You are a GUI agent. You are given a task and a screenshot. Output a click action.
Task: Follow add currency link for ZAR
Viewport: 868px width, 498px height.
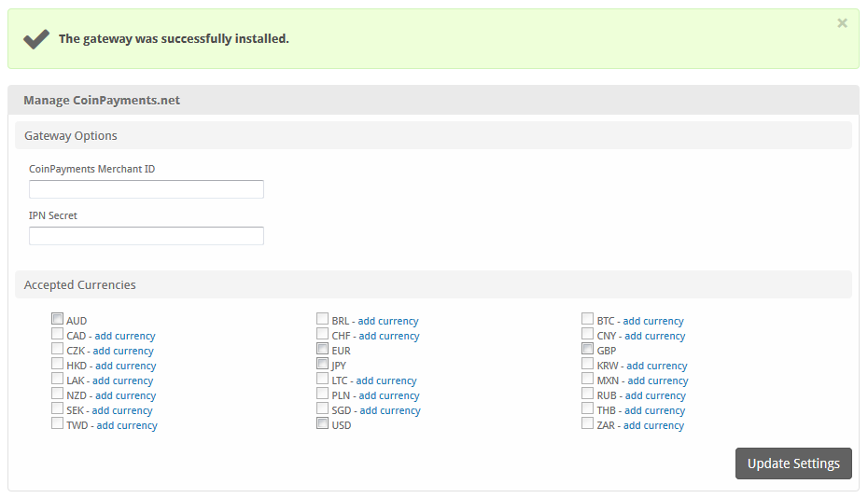[653, 425]
